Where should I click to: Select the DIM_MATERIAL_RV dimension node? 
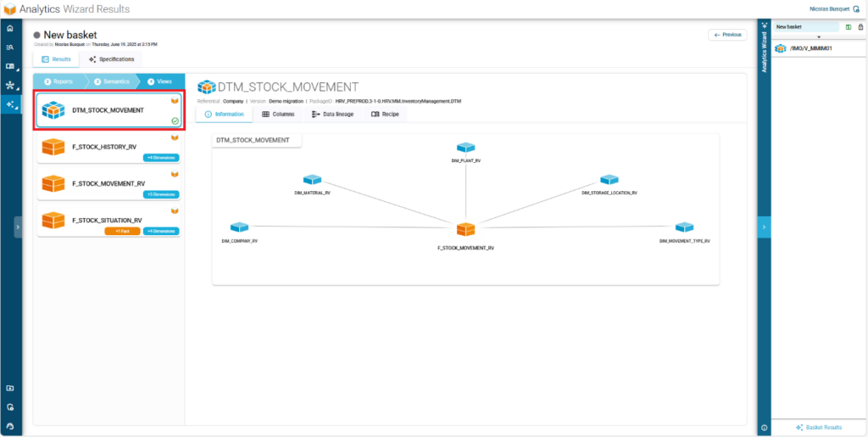tap(312, 180)
